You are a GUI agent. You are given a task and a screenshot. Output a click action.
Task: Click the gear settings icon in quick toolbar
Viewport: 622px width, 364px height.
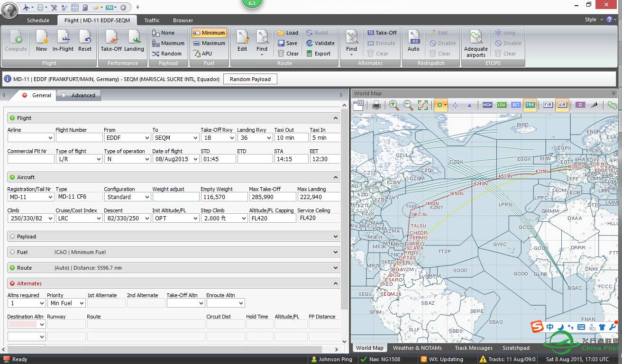pyautogui.click(x=123, y=7)
